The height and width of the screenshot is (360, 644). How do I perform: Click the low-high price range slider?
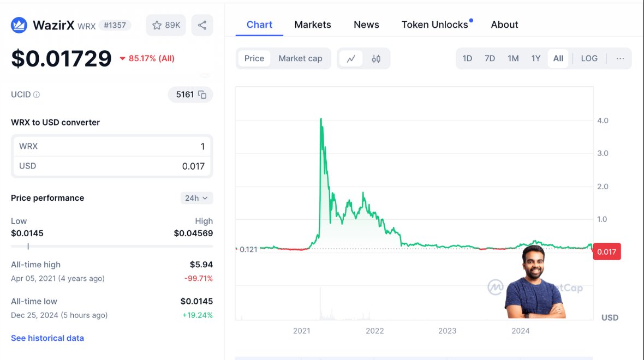tap(112, 247)
